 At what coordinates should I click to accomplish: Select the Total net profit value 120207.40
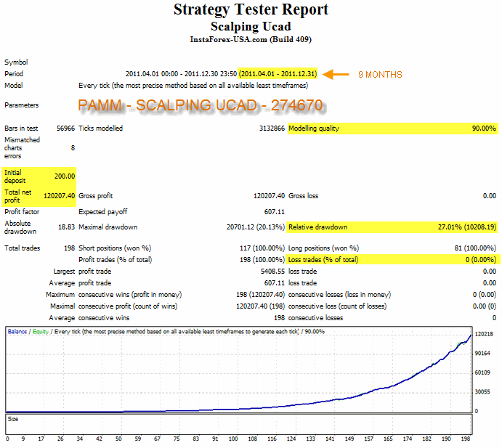60,196
